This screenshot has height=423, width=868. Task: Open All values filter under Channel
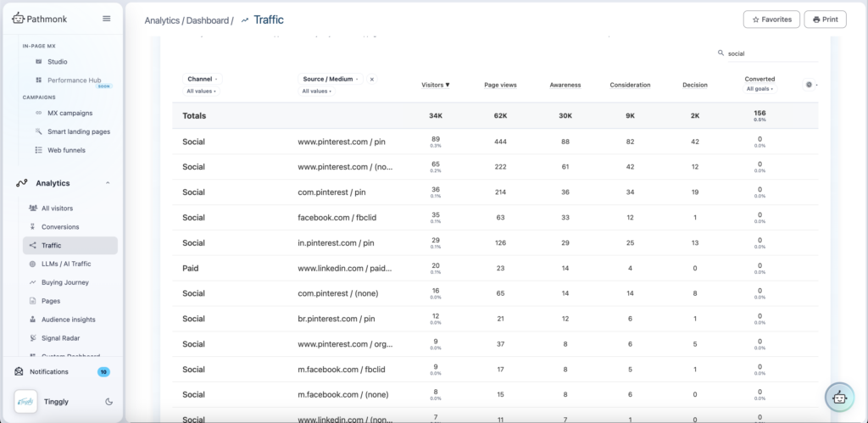[202, 91]
